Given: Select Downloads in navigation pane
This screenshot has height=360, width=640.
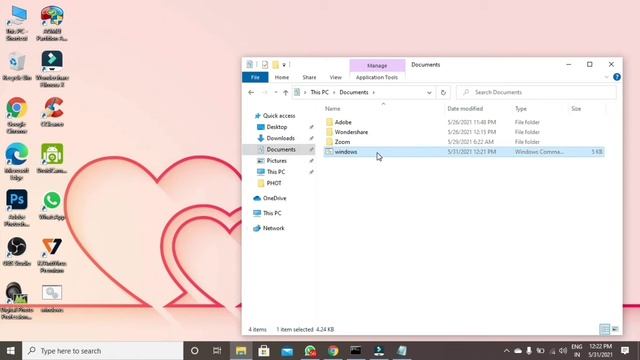Looking at the screenshot, I should pos(280,138).
